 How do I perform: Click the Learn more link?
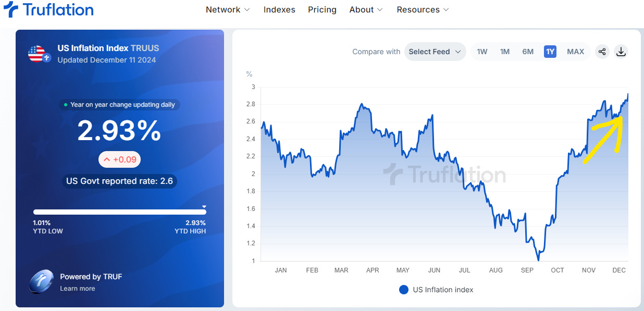[78, 289]
